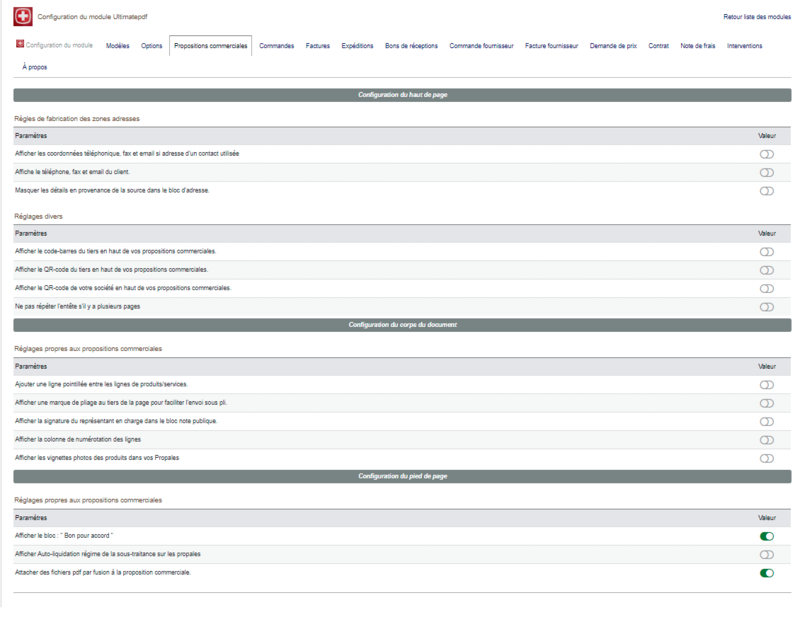The height and width of the screenshot is (617, 800).
Task: Toggle 'Ne pas répéter l'entête' option
Action: tap(766, 307)
